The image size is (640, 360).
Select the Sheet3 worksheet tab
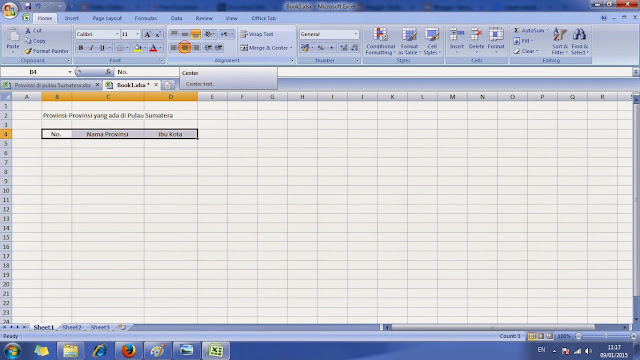[100, 327]
